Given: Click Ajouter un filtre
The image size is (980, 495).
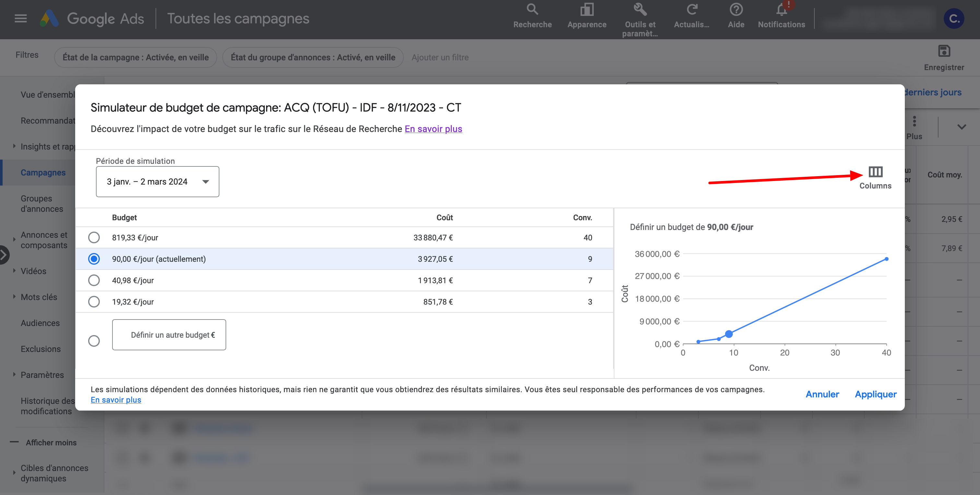Looking at the screenshot, I should tap(440, 57).
